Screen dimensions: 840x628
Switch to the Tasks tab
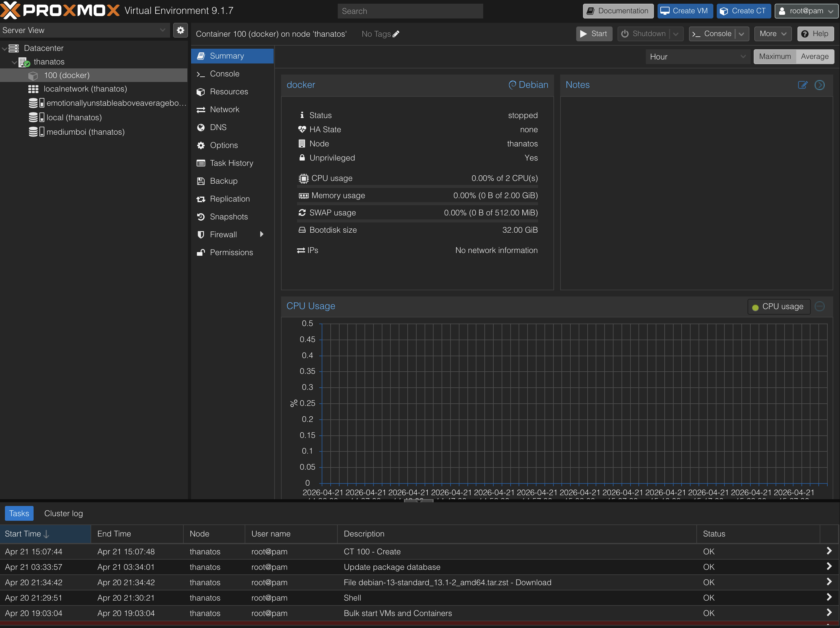pyautogui.click(x=19, y=514)
